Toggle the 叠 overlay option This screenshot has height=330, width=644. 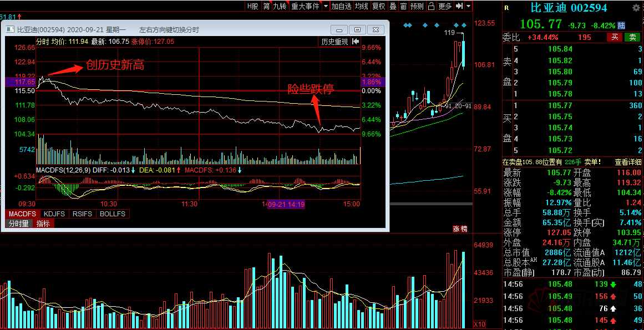(x=393, y=6)
